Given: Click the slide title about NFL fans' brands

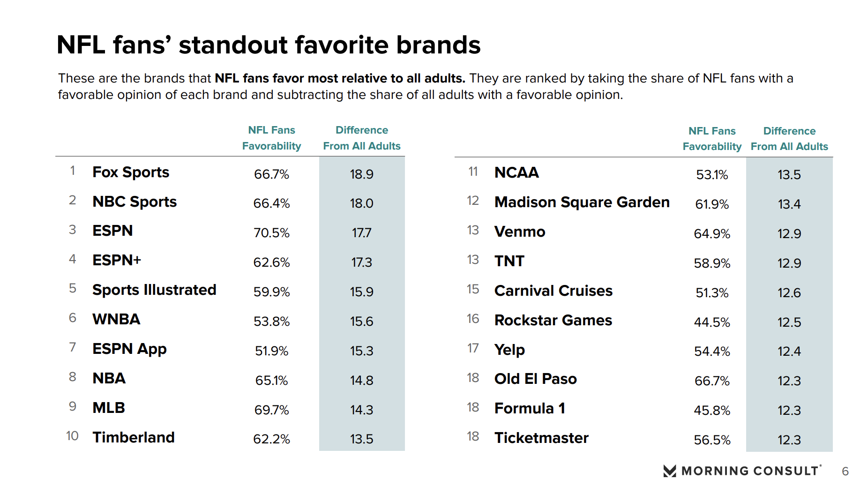Looking at the screenshot, I should [x=269, y=45].
